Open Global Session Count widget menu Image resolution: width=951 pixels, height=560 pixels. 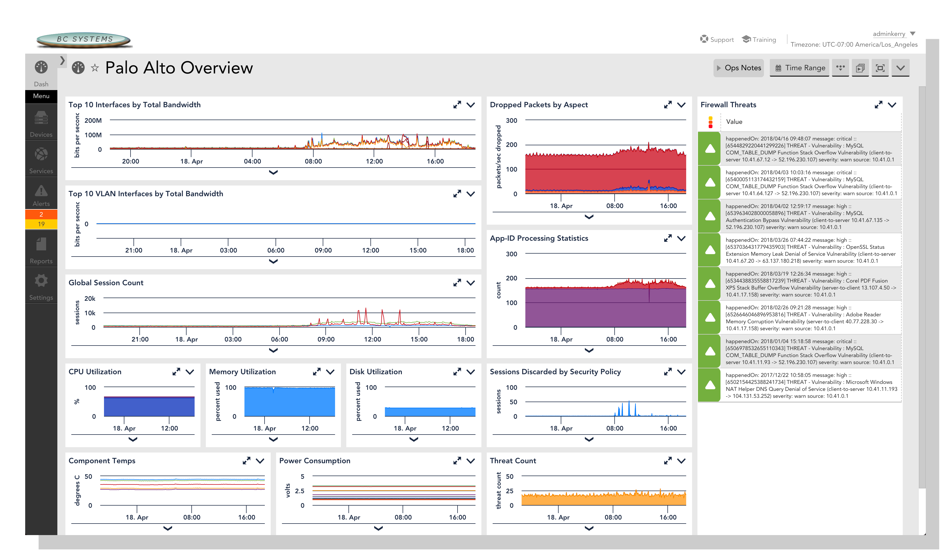coord(471,283)
